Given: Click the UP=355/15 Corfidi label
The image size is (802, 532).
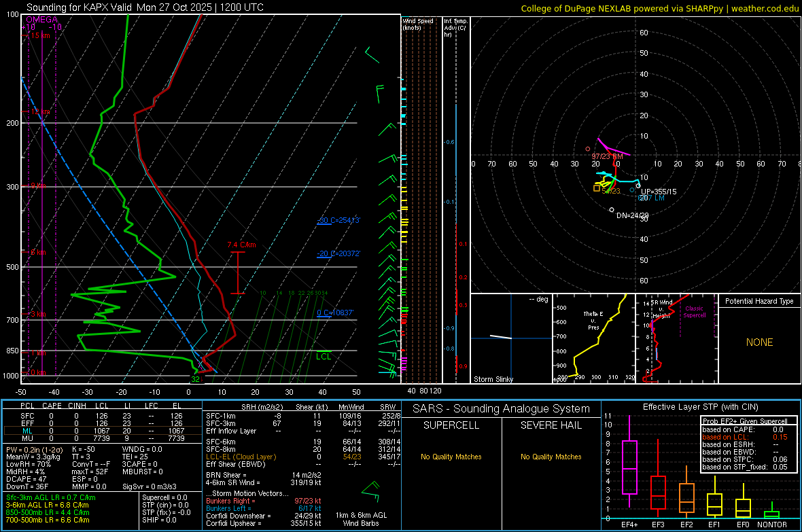Looking at the screenshot, I should 659,192.
